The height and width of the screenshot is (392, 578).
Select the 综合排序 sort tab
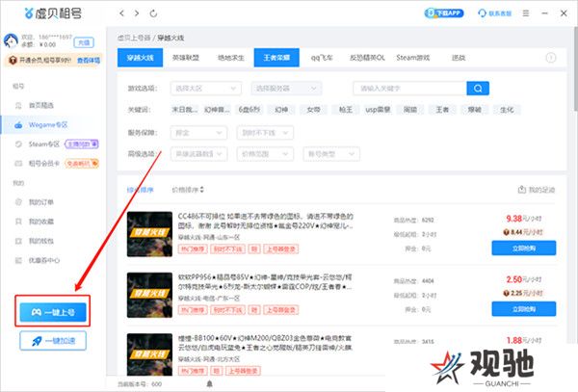point(140,190)
